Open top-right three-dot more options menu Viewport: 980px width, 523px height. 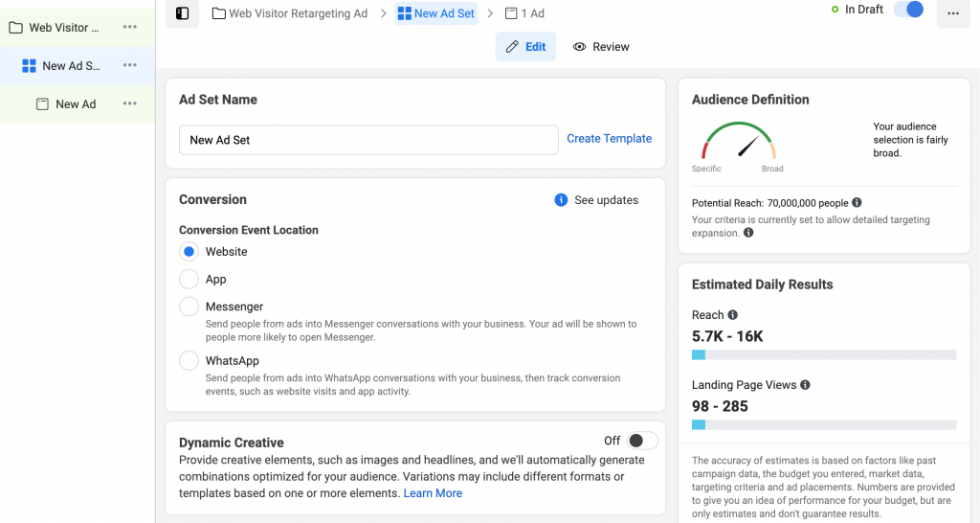952,13
